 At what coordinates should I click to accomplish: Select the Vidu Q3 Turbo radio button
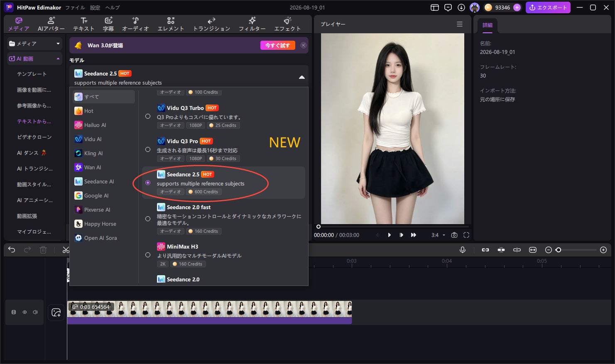point(148,116)
